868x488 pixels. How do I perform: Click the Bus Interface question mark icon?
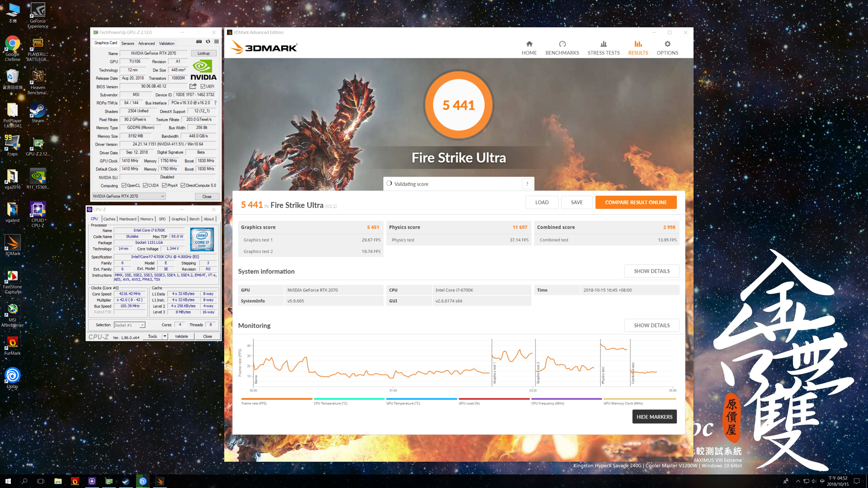coord(215,103)
